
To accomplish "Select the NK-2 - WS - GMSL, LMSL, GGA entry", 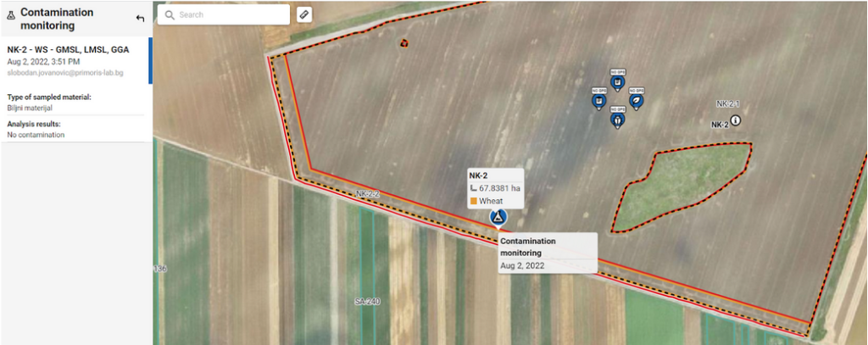I will click(75, 61).
